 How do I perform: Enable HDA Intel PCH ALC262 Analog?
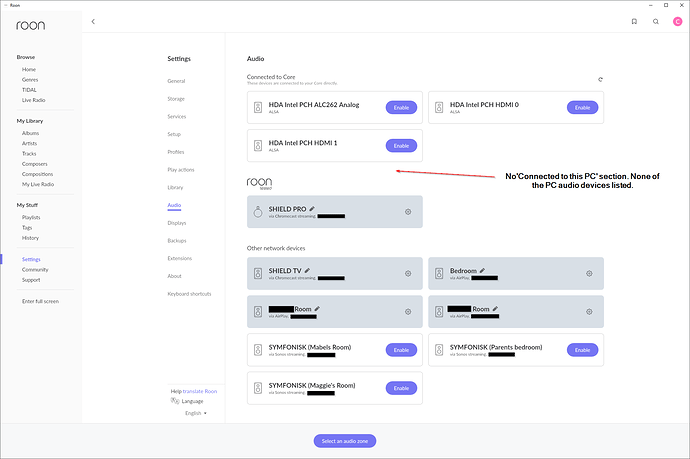401,107
